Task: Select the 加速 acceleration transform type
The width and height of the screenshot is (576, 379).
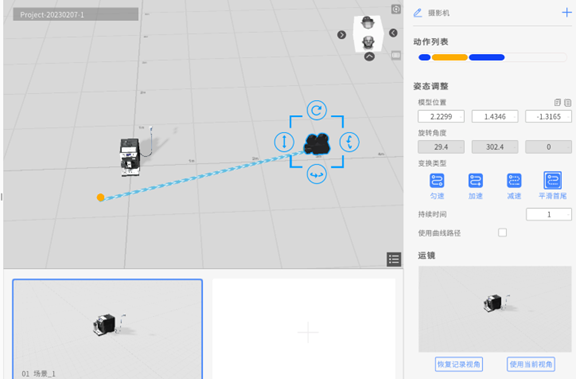Action: point(475,186)
